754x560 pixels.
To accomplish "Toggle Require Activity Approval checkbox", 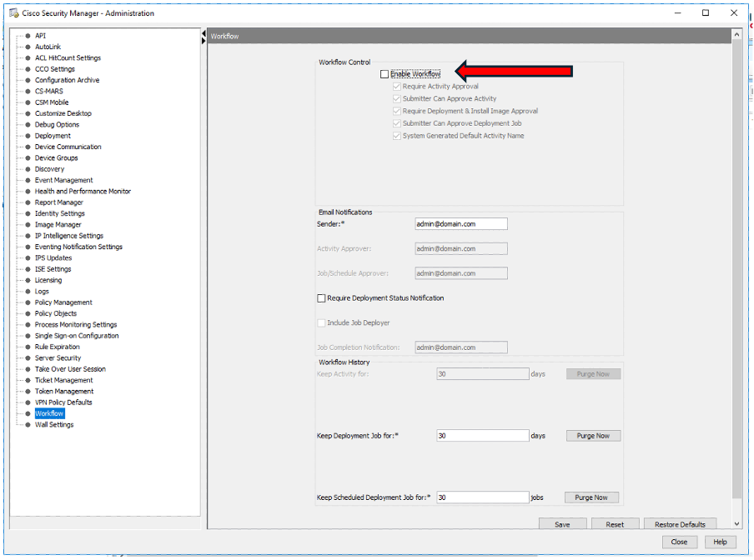I will [x=397, y=87].
